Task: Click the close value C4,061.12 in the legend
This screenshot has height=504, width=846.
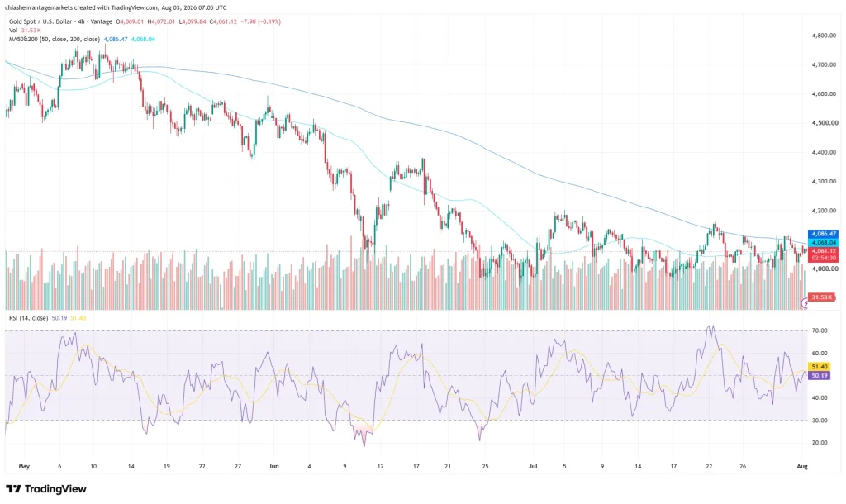Action: click(x=223, y=21)
